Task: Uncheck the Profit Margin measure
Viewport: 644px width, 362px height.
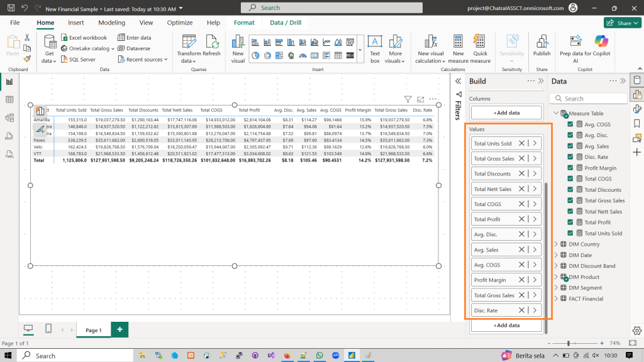Action: [x=570, y=168]
